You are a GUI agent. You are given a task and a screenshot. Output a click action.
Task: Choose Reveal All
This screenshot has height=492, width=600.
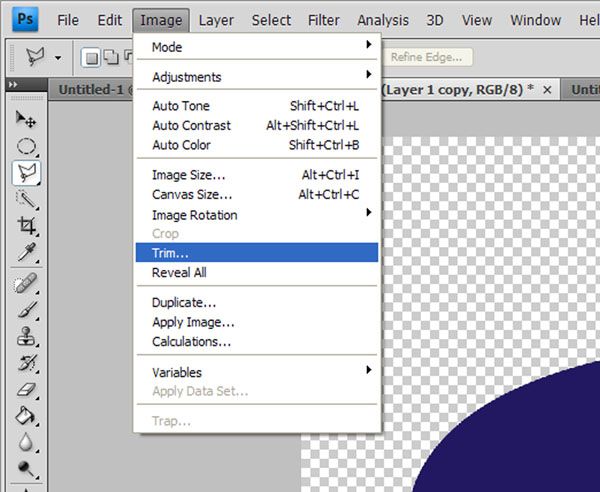pos(257,272)
